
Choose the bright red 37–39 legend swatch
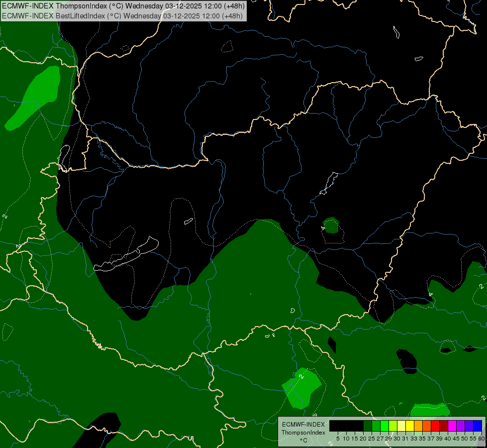click(x=435, y=426)
